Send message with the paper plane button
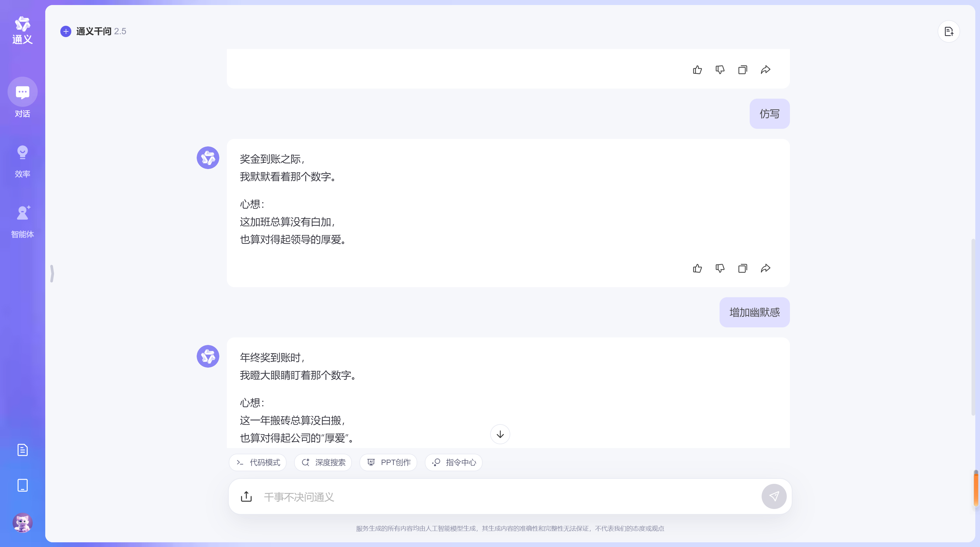The height and width of the screenshot is (547, 980). tap(775, 496)
